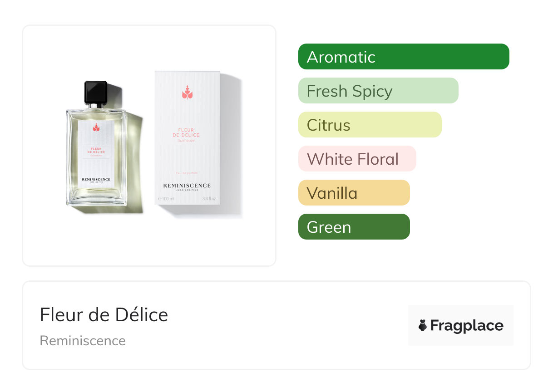Click the Aromatic accord bar

coord(404,57)
